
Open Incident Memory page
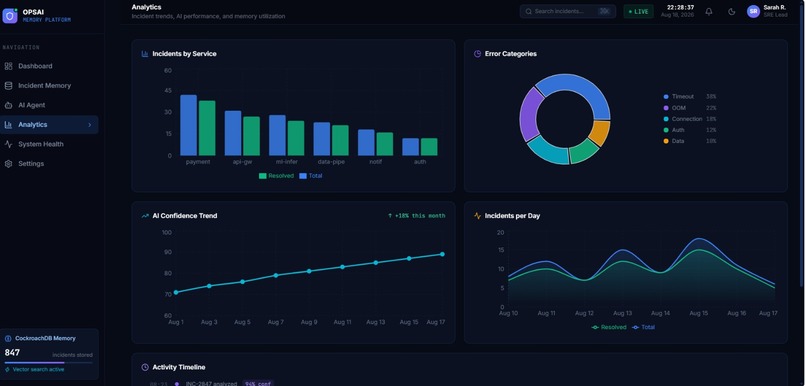(49, 86)
